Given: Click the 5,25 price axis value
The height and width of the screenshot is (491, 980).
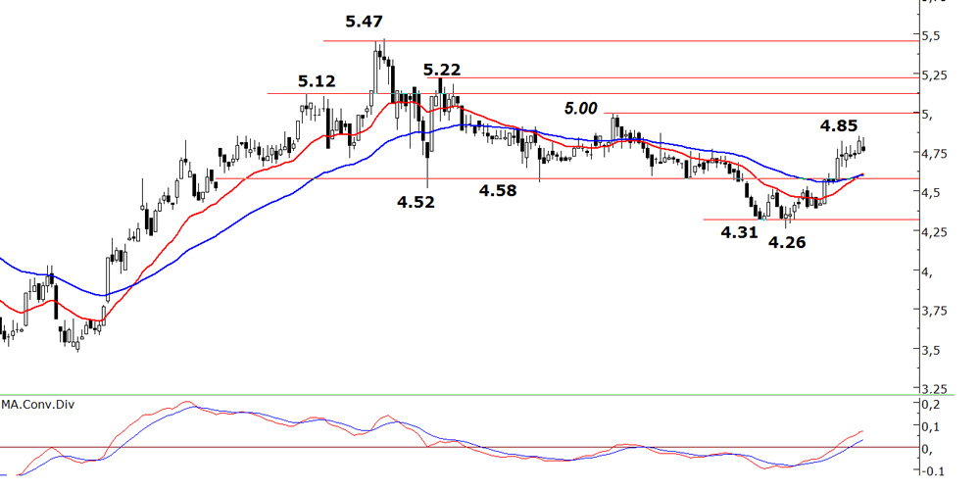Looking at the screenshot, I should tap(934, 75).
